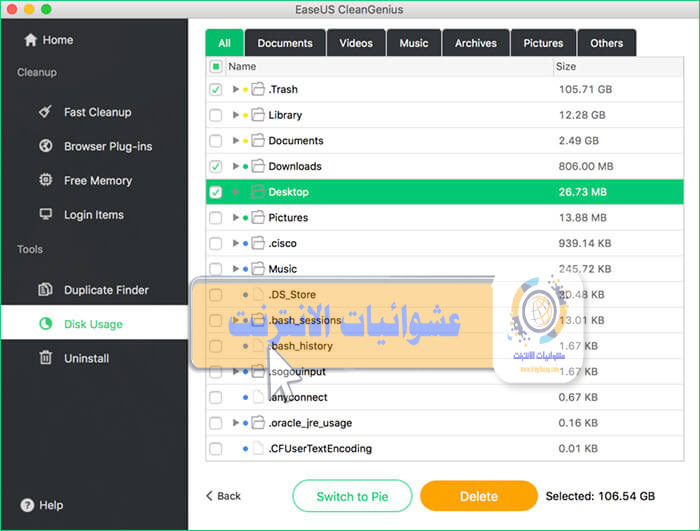The image size is (700, 531).
Task: Click the Library folder icon
Action: point(258,115)
